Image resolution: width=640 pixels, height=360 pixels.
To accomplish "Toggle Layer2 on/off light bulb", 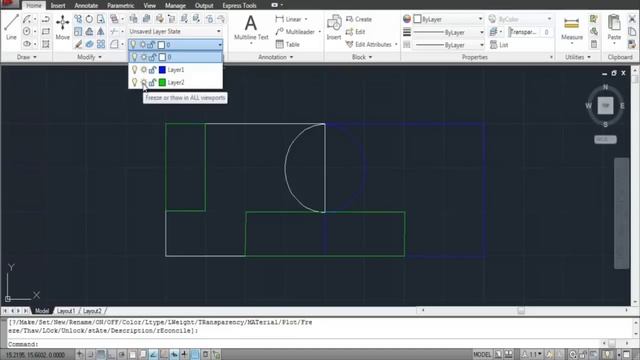I will tap(134, 82).
